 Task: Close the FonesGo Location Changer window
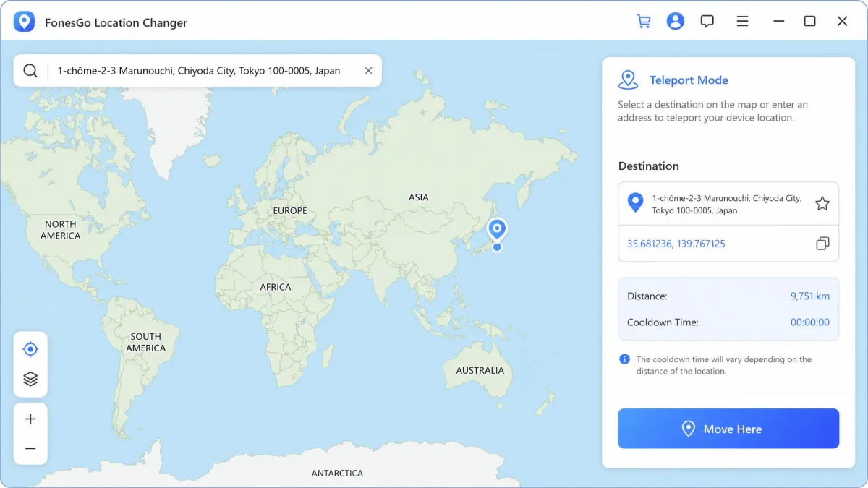(843, 22)
